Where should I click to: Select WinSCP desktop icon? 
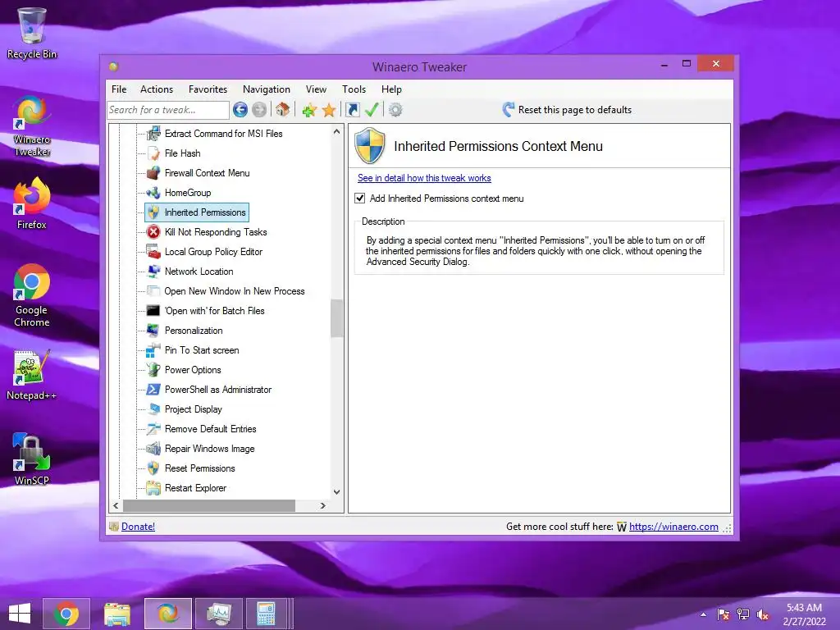point(32,459)
